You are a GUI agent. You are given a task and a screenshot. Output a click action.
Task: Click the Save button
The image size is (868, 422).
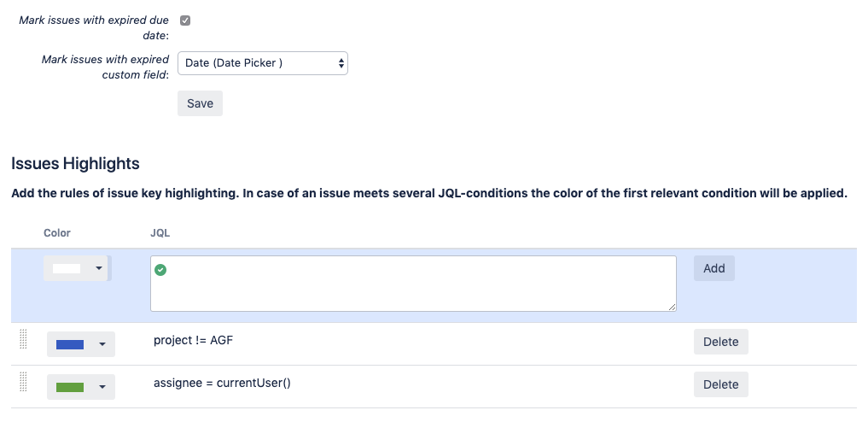point(200,103)
